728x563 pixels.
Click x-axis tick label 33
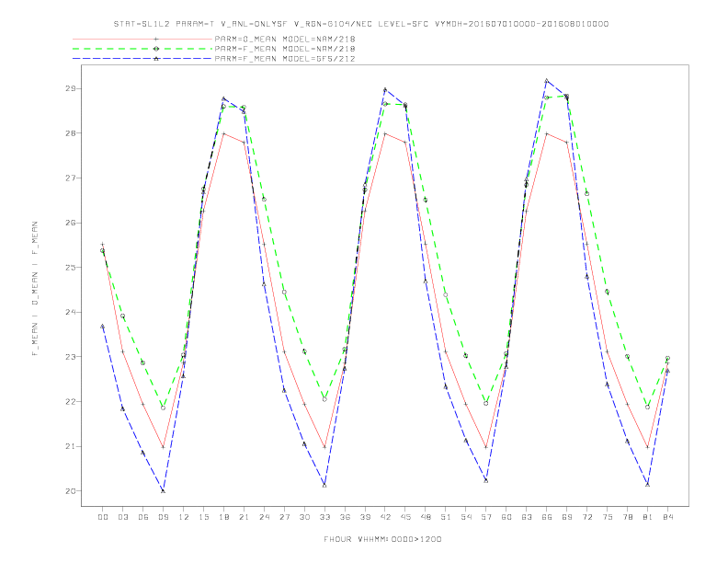pyautogui.click(x=324, y=517)
